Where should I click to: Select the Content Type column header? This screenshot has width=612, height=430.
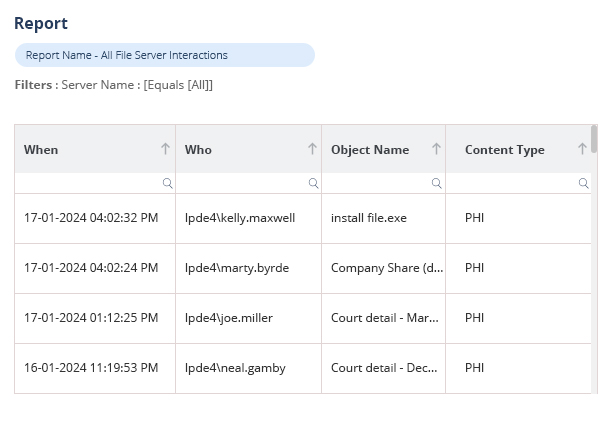505,150
